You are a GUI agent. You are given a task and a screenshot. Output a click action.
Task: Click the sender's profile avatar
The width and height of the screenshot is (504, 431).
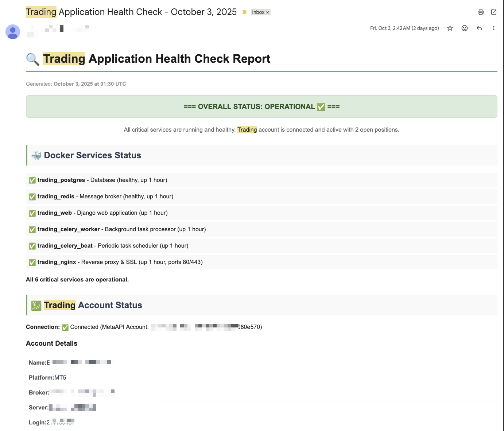(x=13, y=32)
